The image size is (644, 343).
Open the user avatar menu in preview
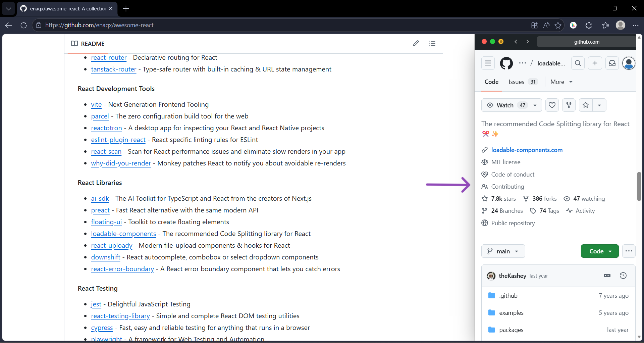click(x=629, y=63)
